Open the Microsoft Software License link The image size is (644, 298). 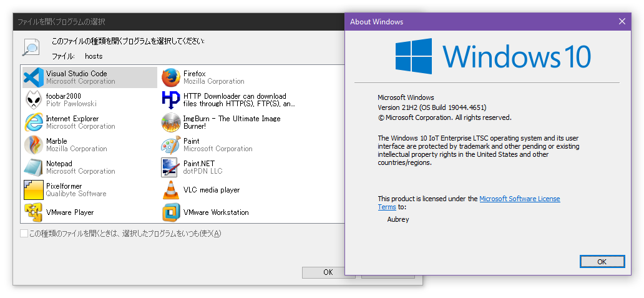pos(520,199)
